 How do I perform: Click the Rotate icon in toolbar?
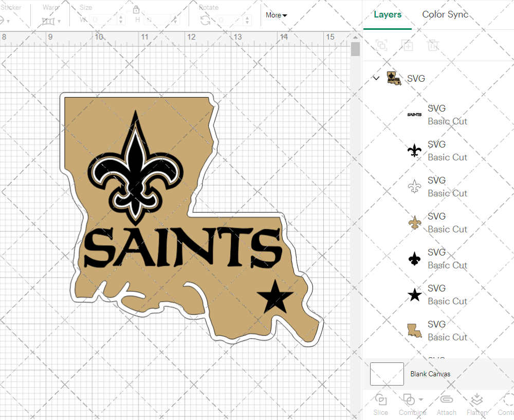[x=205, y=20]
